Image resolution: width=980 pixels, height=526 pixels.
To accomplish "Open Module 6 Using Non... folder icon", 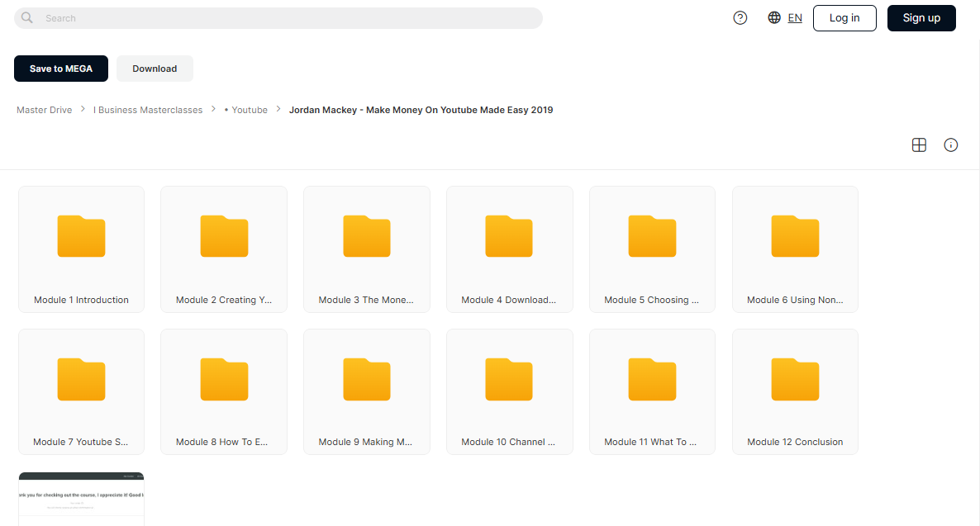I will point(795,236).
